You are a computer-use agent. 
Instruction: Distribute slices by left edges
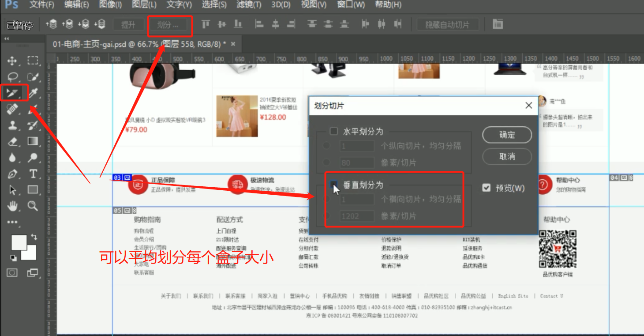[365, 24]
